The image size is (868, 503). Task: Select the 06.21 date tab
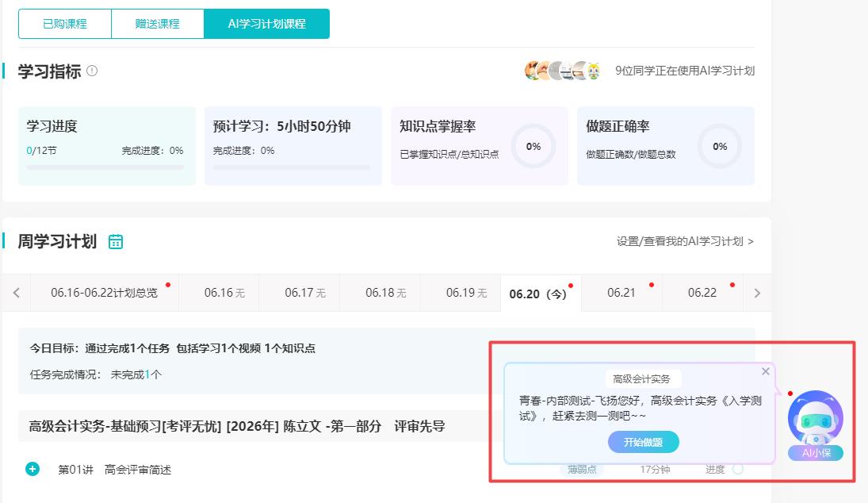point(621,293)
